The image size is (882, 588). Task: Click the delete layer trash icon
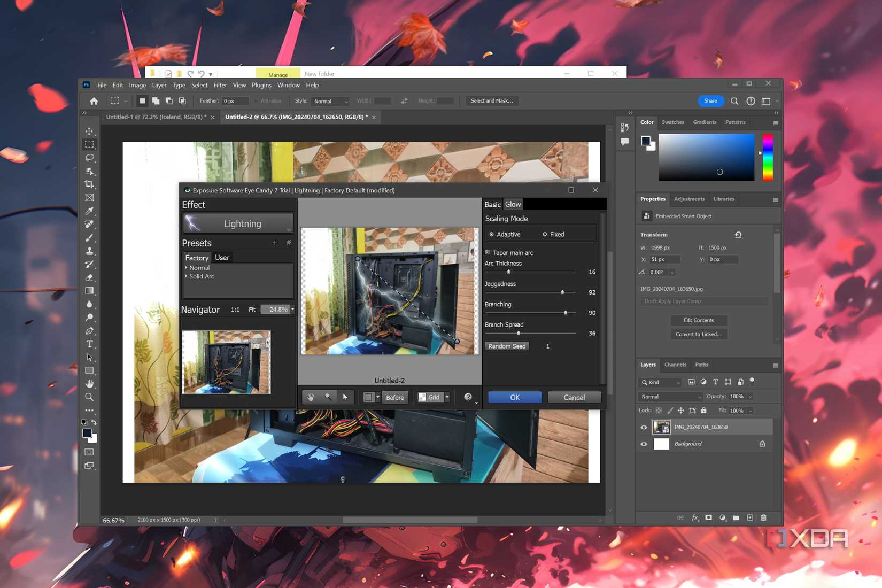pos(763,517)
